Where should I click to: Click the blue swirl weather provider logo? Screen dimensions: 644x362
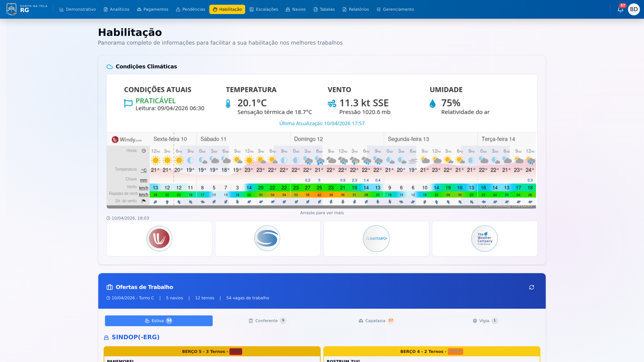click(x=267, y=238)
